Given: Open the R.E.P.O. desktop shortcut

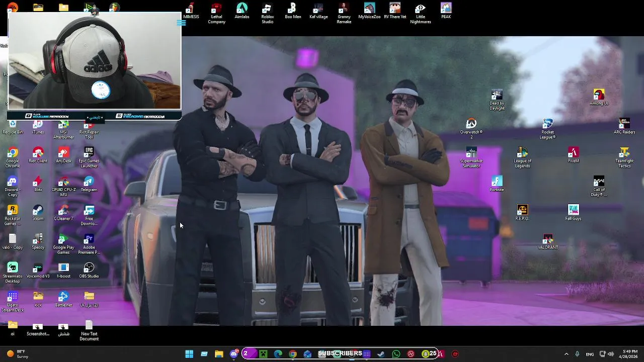Looking at the screenshot, I should (x=522, y=213).
